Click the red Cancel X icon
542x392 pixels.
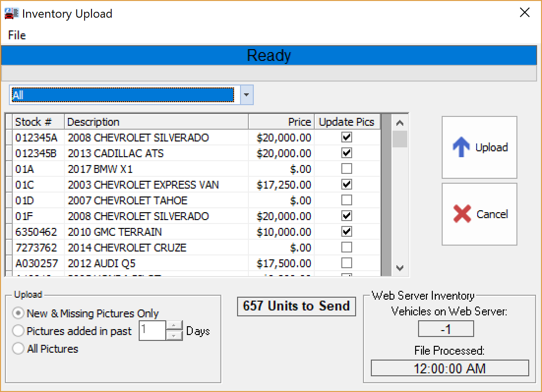[463, 214]
